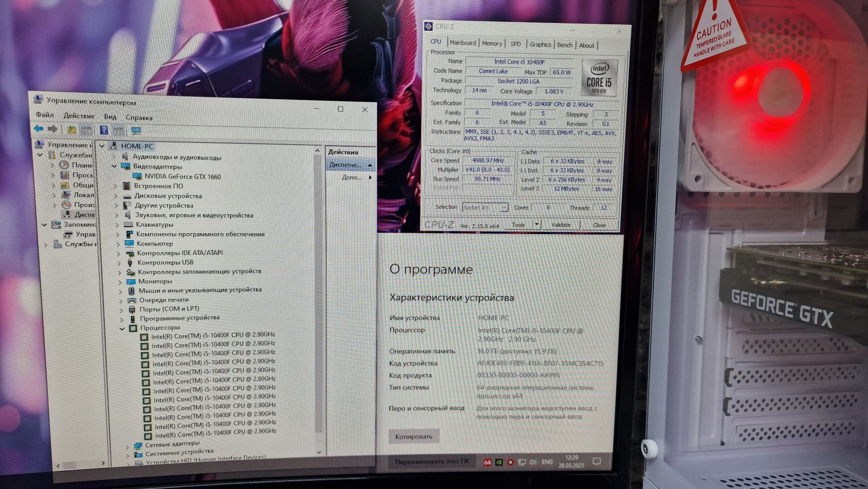
Task: Switch to the Graphics tab in CPU-Z
Action: pos(540,44)
